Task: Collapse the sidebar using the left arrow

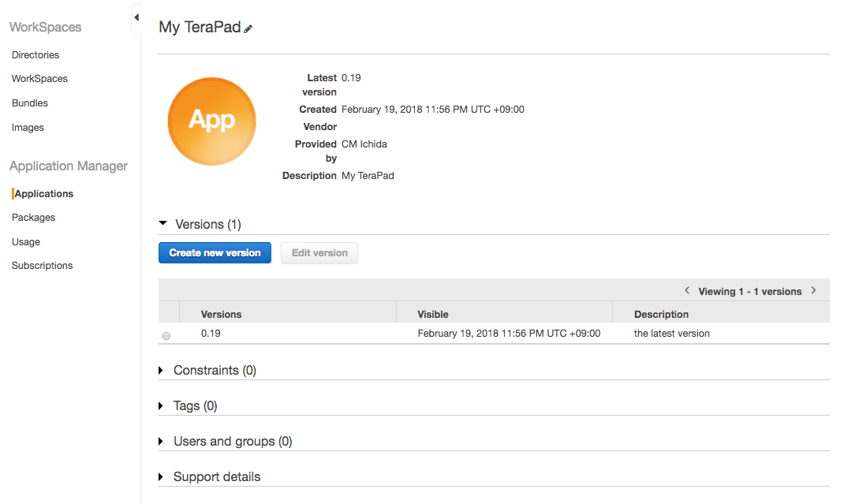Action: (x=136, y=17)
